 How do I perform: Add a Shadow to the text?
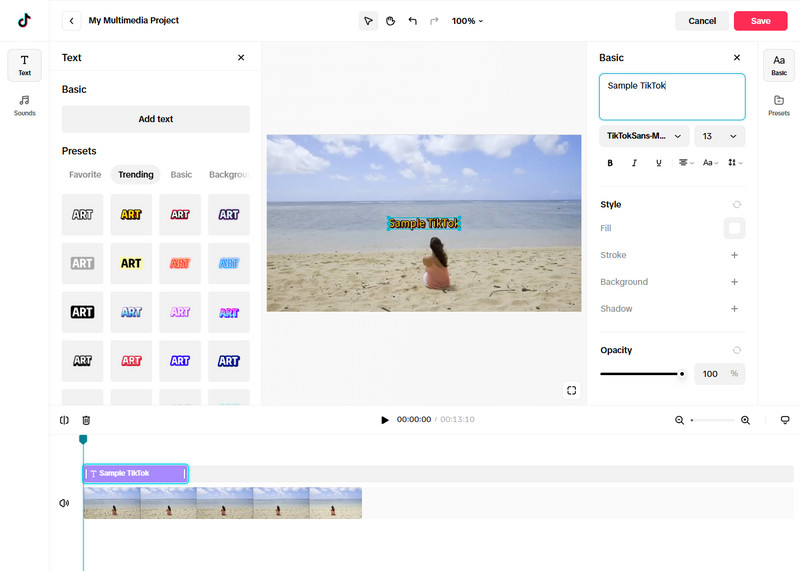tap(734, 309)
